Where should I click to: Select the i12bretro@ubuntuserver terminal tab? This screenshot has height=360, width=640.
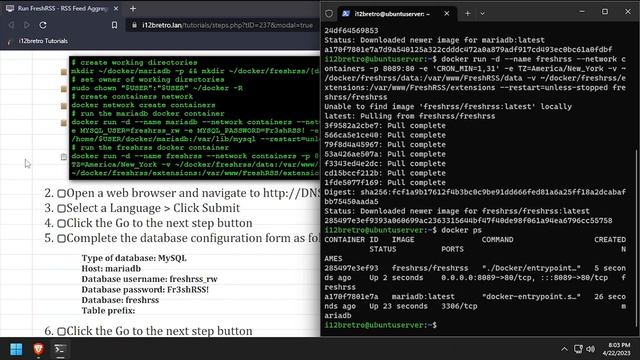point(391,13)
